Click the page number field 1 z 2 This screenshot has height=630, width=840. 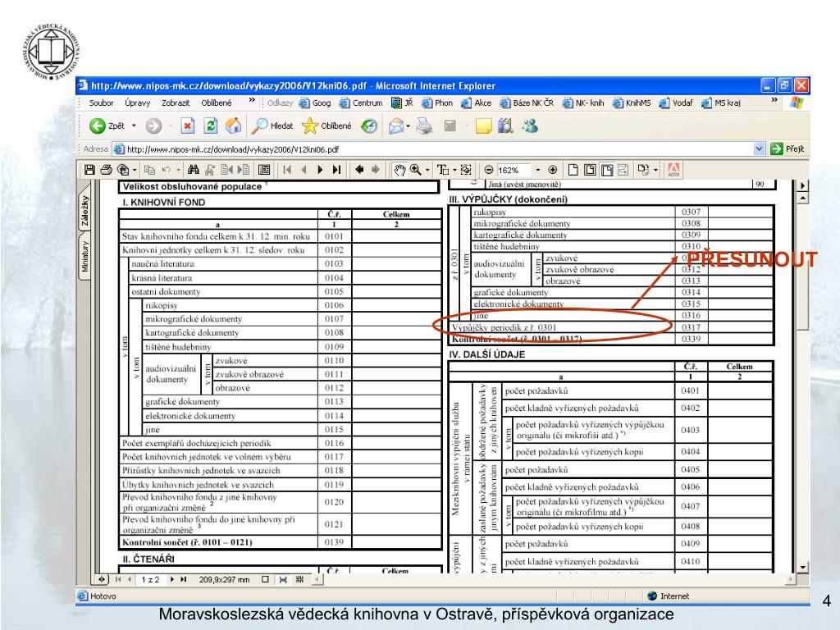point(151,580)
